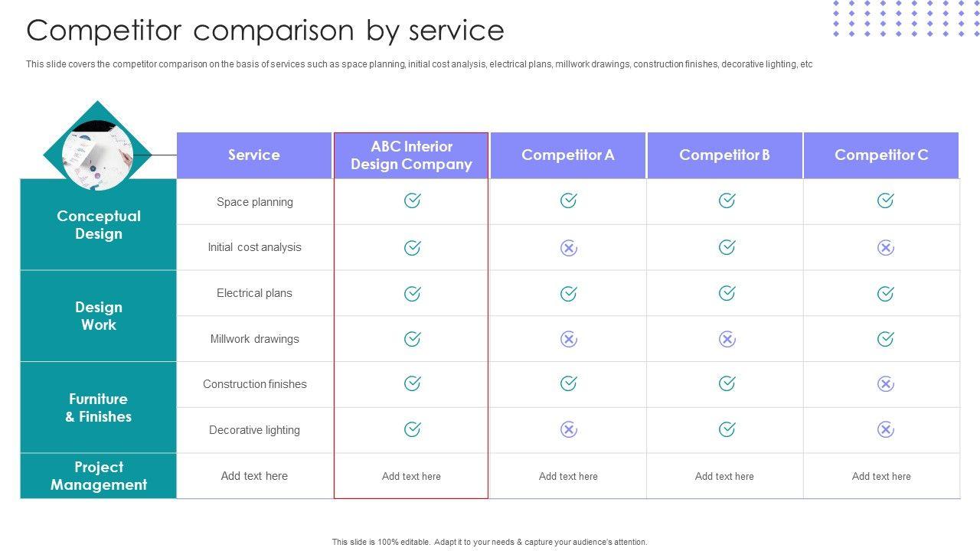Viewport: 980px width, 551px height.
Task: Click the Service column header cell
Action: click(x=254, y=155)
